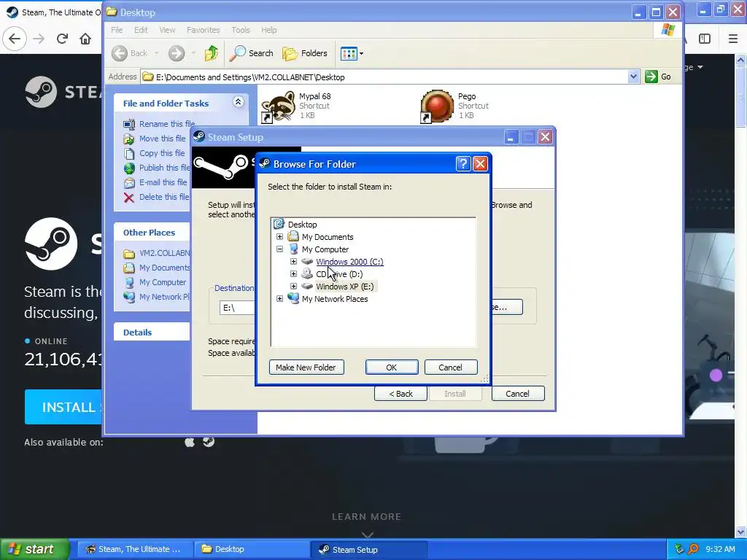Expand the My Documents tree node
The height and width of the screenshot is (560, 747).
279,237
